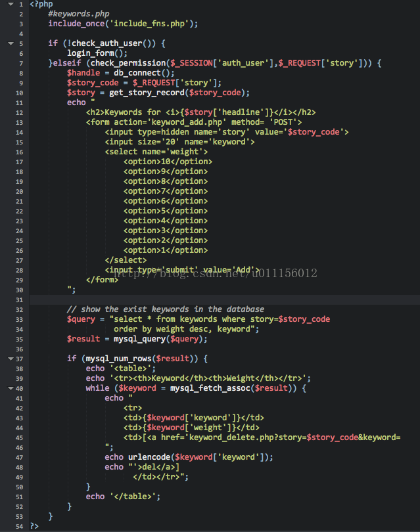Image resolution: width=420 pixels, height=532 pixels.
Task: Click the empty highlighted line 31
Action: [x=224, y=299]
